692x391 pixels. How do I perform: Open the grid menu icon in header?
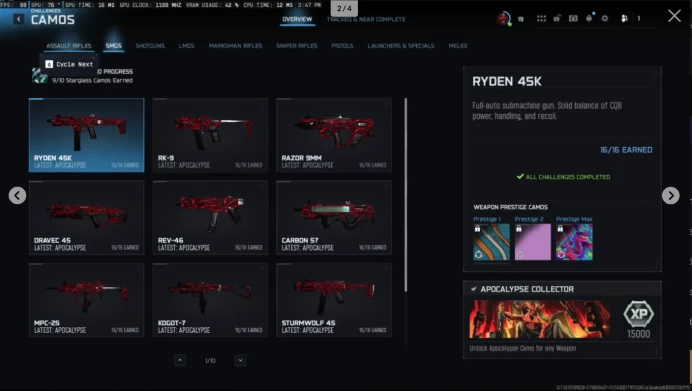pyautogui.click(x=541, y=19)
